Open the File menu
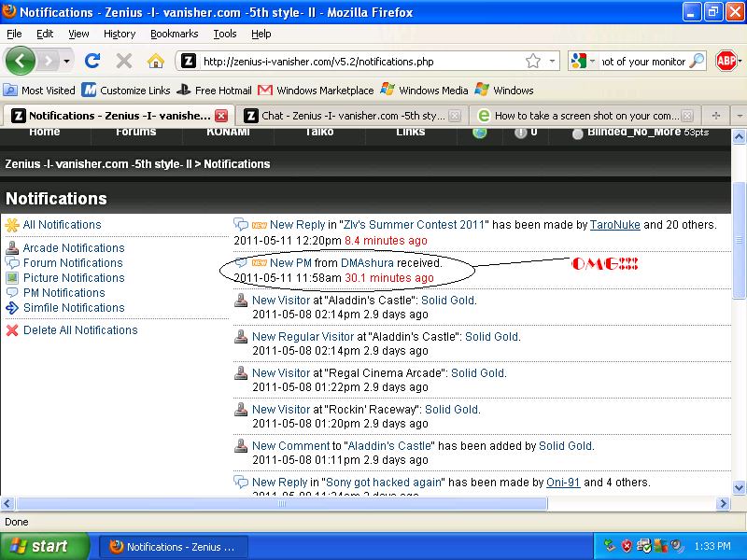 (x=14, y=34)
